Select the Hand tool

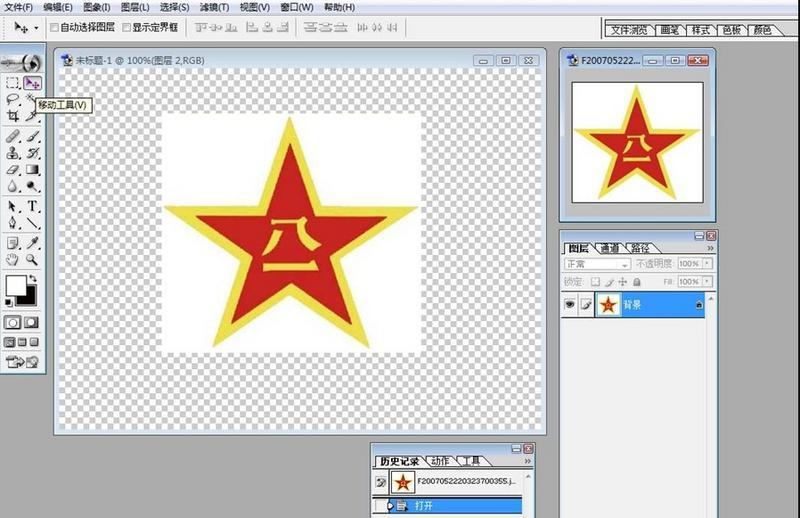(x=13, y=260)
